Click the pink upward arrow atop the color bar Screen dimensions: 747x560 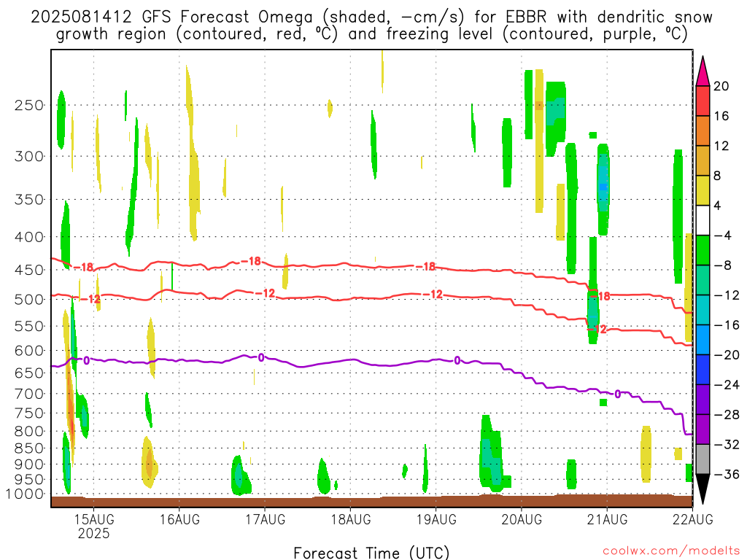[x=703, y=72]
